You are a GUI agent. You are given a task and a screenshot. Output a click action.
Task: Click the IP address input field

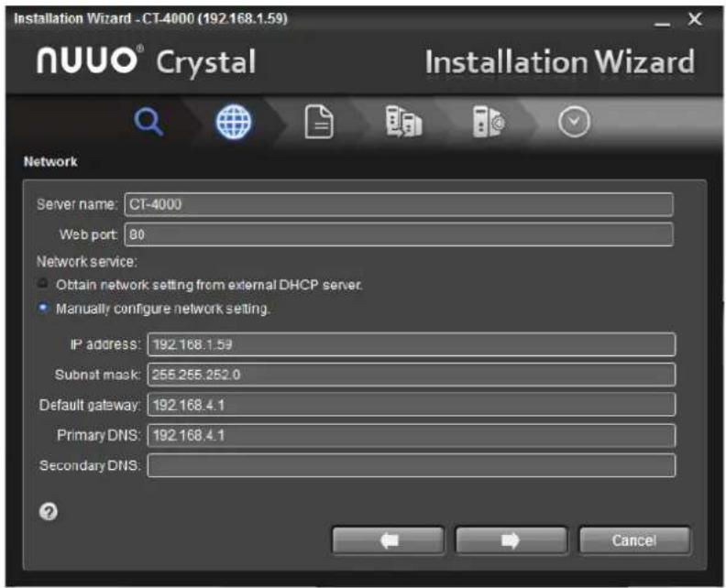click(x=412, y=344)
